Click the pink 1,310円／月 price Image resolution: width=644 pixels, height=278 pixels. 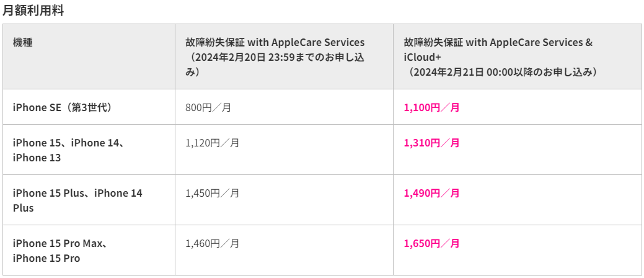pos(431,143)
